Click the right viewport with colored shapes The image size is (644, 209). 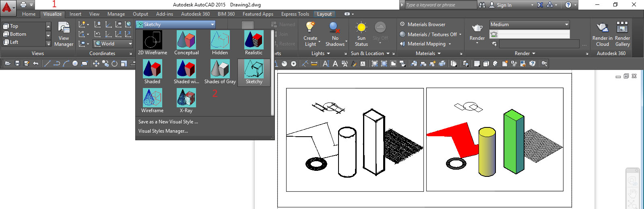[x=495, y=139]
